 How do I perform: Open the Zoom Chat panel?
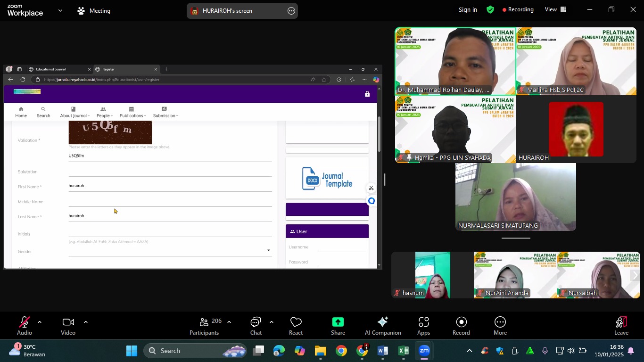pos(256,326)
